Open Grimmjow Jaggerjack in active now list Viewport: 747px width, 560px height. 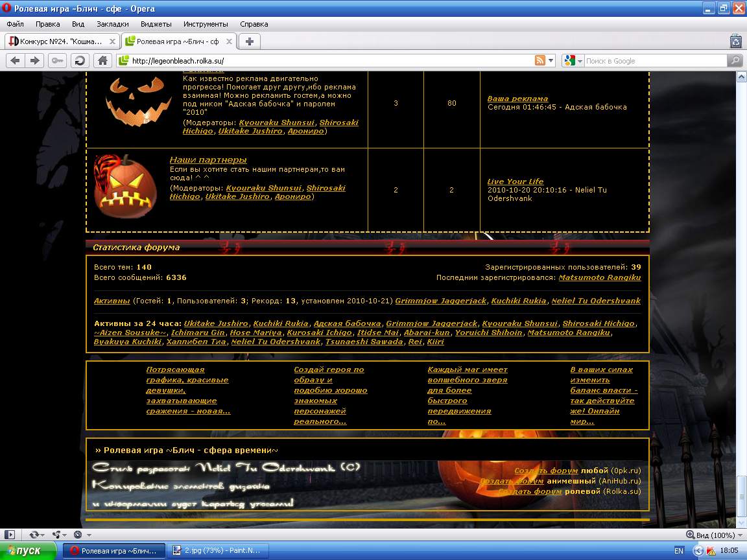(441, 301)
